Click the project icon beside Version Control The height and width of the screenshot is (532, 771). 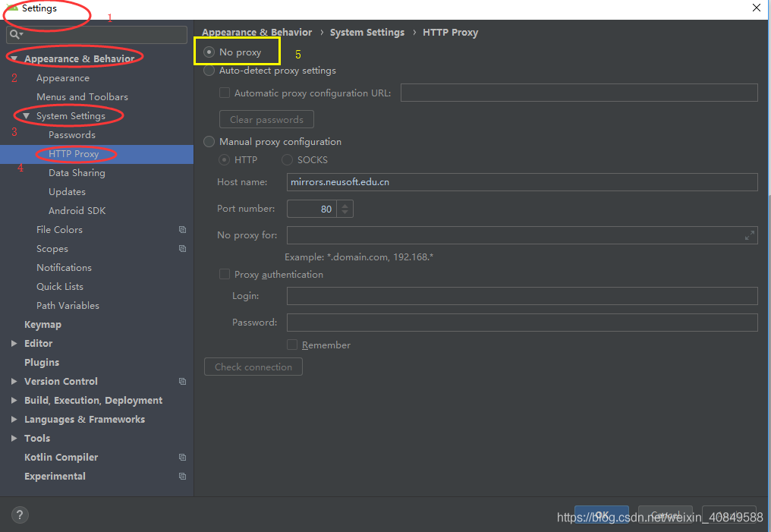(x=182, y=381)
